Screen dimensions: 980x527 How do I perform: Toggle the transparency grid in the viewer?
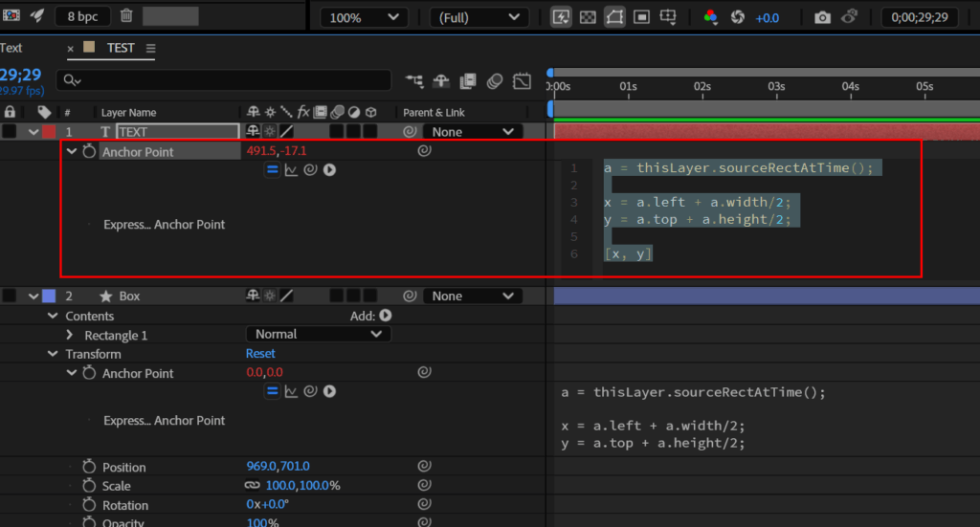point(588,17)
